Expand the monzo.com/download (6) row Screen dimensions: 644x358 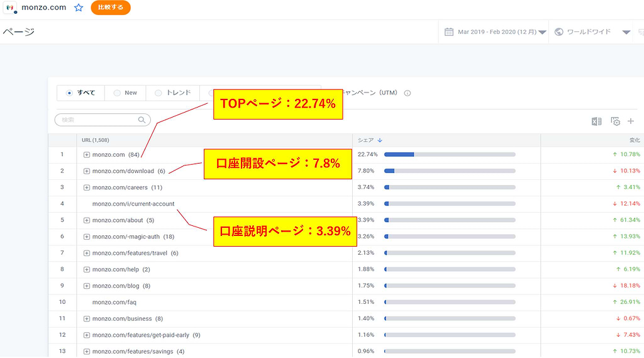tap(87, 171)
